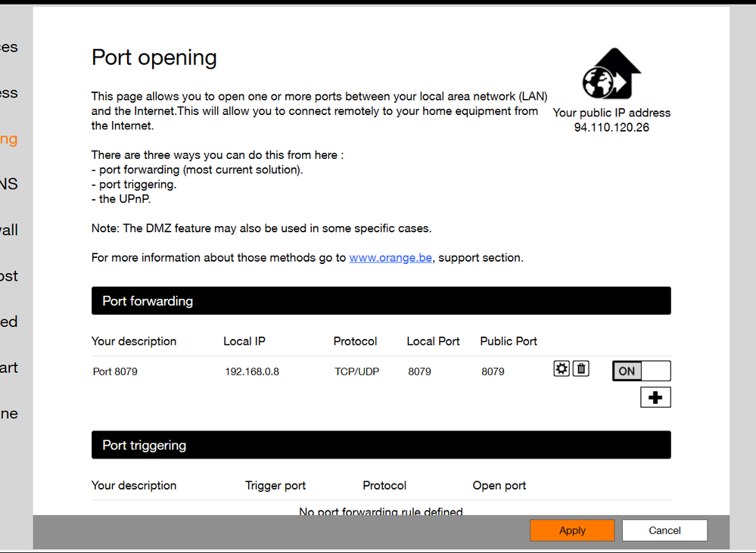Screen dimensions: 756x553
Task: Open the sidebar item ending in 'ost'
Action: coord(8,276)
